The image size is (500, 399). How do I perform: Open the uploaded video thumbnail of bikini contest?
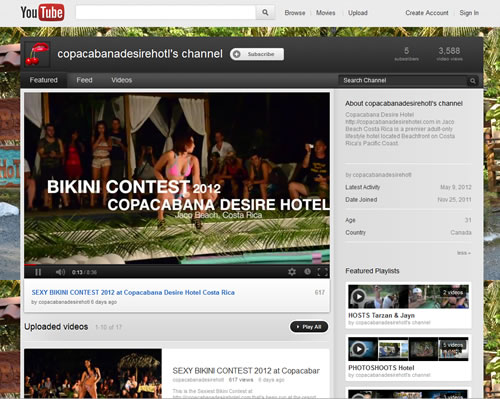tap(93, 373)
